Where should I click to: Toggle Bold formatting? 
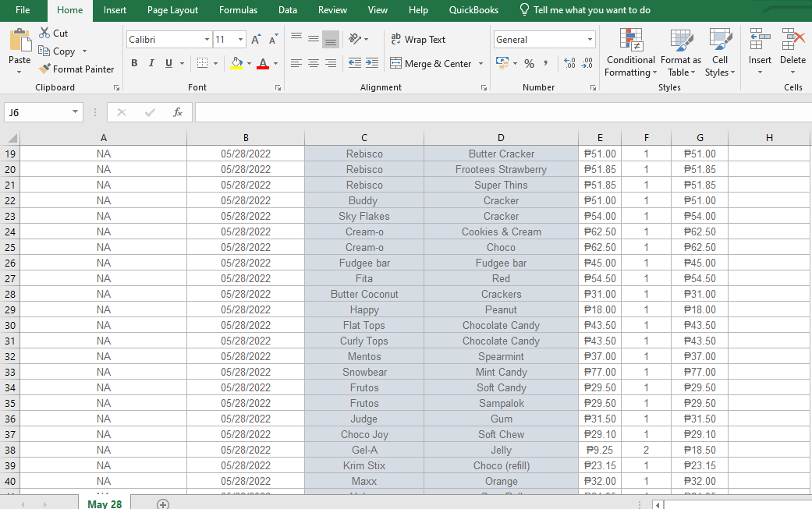(x=134, y=63)
